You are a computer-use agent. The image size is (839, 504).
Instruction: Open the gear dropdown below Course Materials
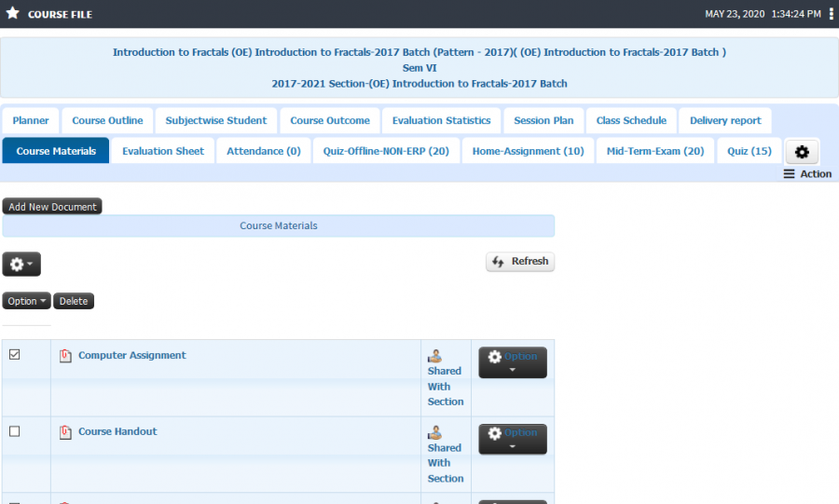(21, 264)
